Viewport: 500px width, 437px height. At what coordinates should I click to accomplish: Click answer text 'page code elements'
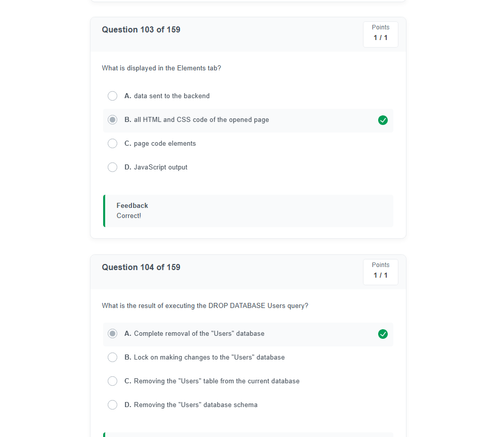tap(165, 144)
